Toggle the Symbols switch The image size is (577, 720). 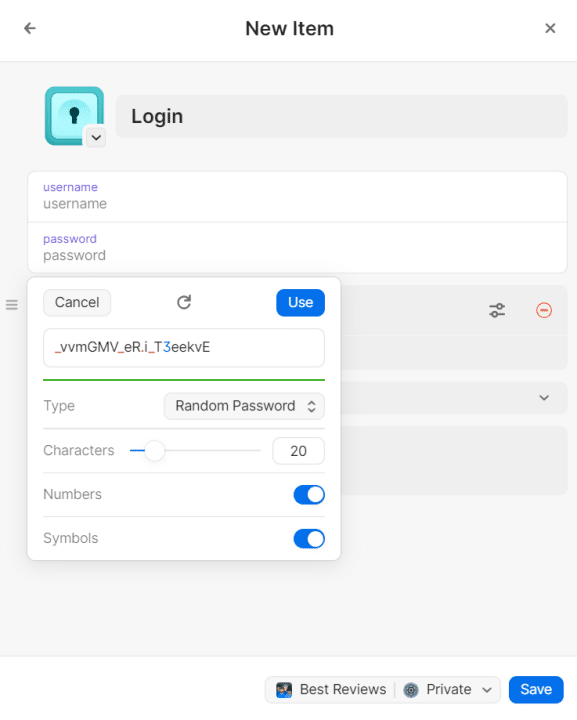click(x=309, y=539)
